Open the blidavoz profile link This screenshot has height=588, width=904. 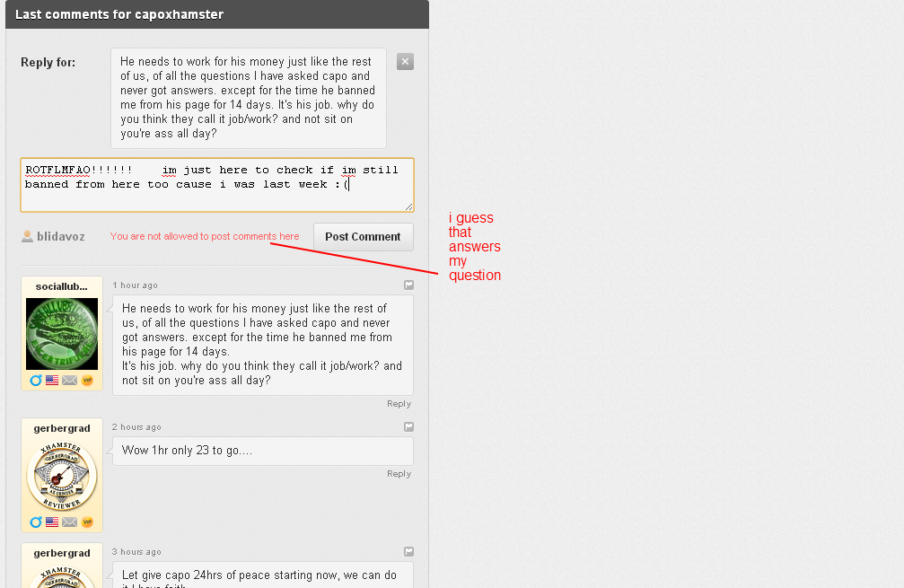coord(60,236)
